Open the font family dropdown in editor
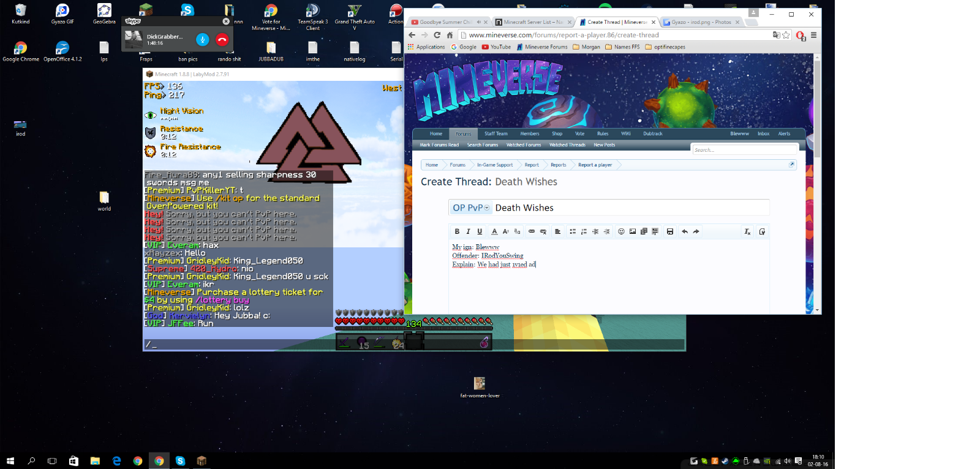 518,231
